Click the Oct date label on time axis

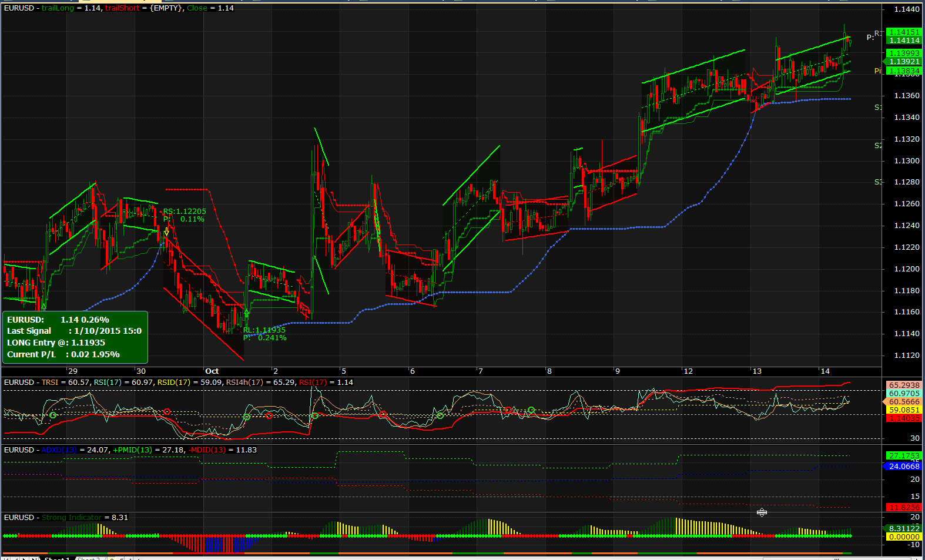212,371
